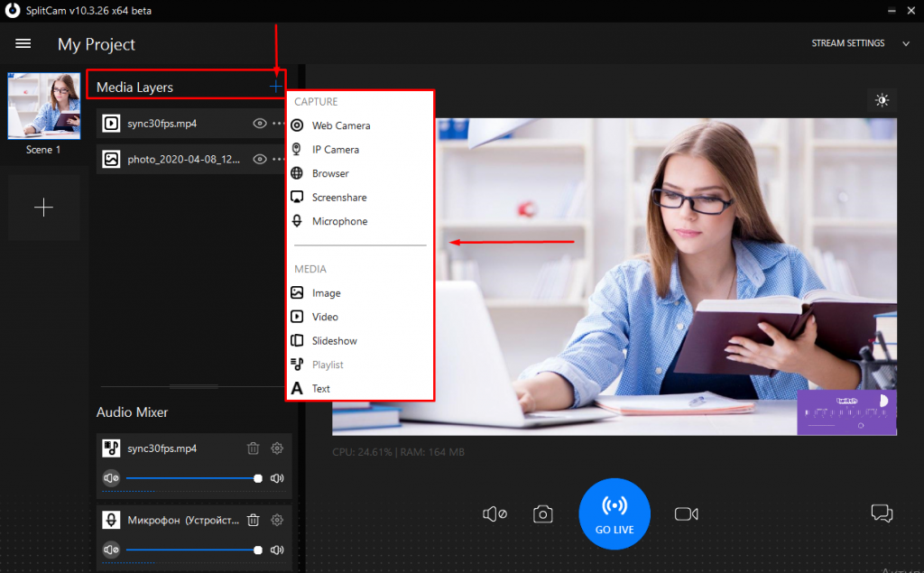Click the sync30fps.mp4 name in Audio Mixer

[162, 448]
